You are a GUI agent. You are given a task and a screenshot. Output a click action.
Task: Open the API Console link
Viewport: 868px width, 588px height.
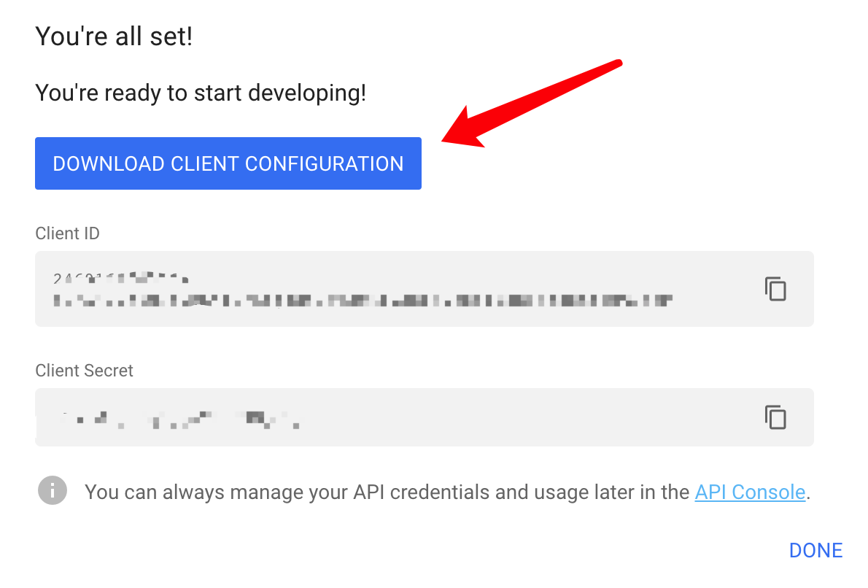coord(750,492)
